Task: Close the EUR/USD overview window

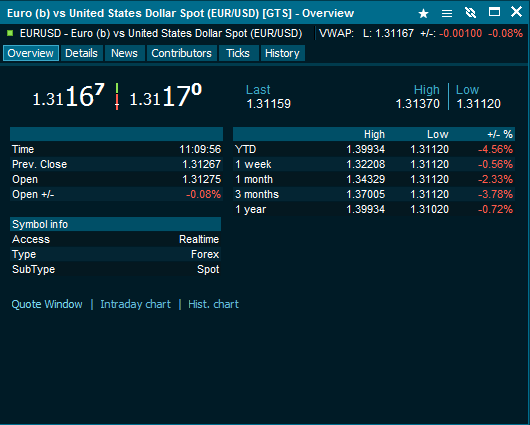Action: click(x=516, y=12)
